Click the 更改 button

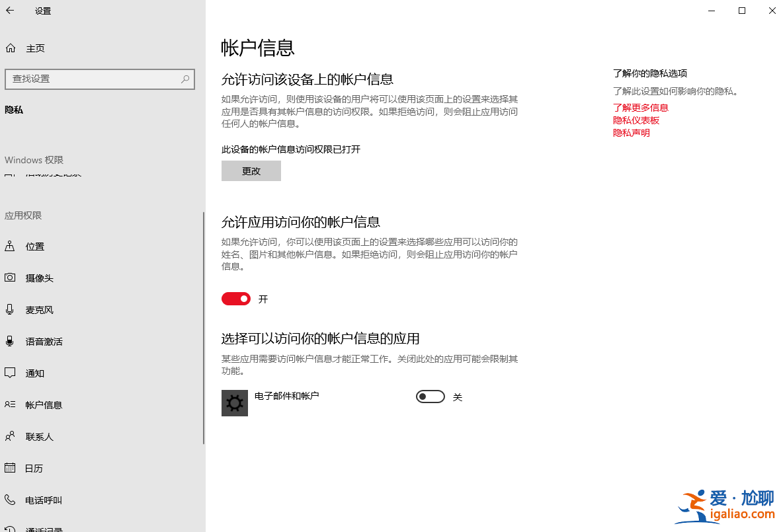(251, 171)
